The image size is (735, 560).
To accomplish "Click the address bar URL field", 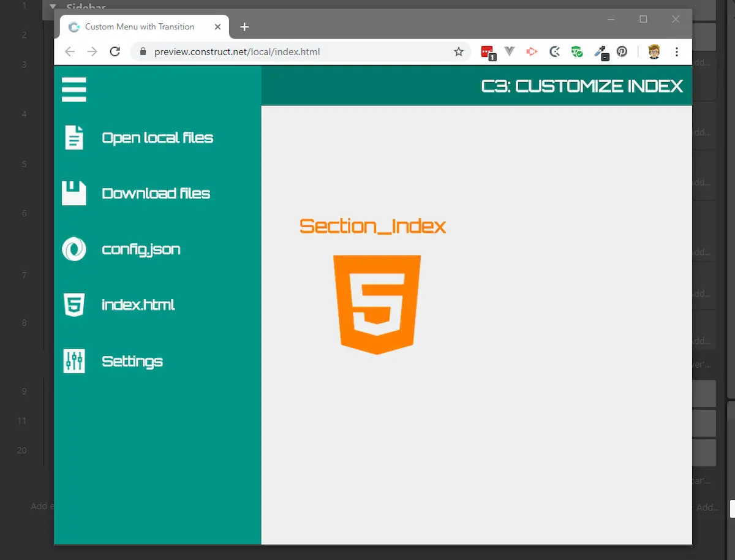I will pyautogui.click(x=300, y=51).
